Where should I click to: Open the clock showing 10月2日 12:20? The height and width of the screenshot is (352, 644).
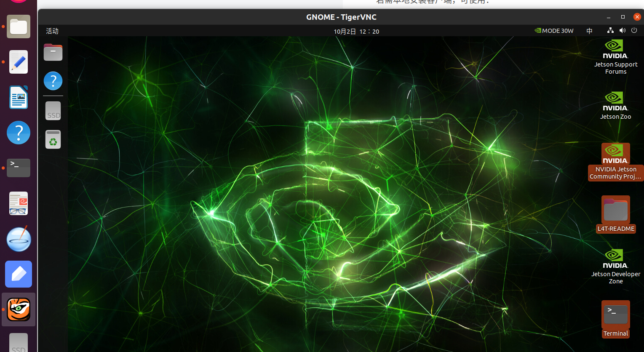click(356, 32)
